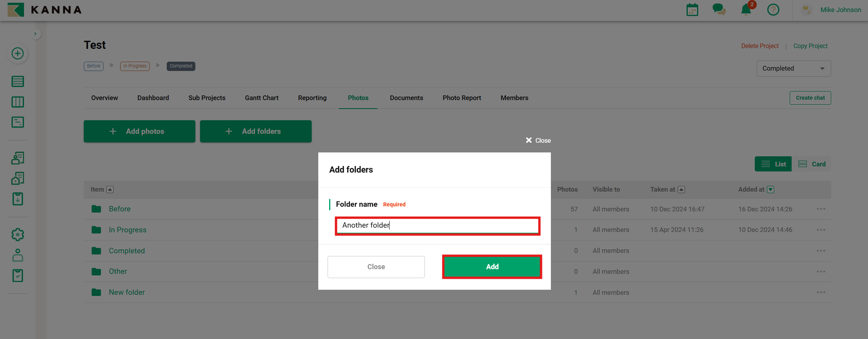Click the plus circle icon in sidebar
The image size is (868, 339).
[x=17, y=54]
